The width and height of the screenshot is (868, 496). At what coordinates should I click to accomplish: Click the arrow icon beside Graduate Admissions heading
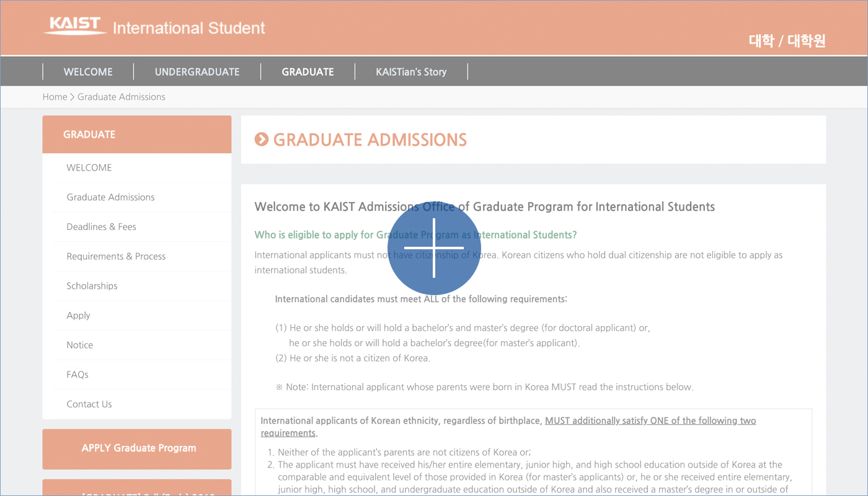[x=262, y=139]
